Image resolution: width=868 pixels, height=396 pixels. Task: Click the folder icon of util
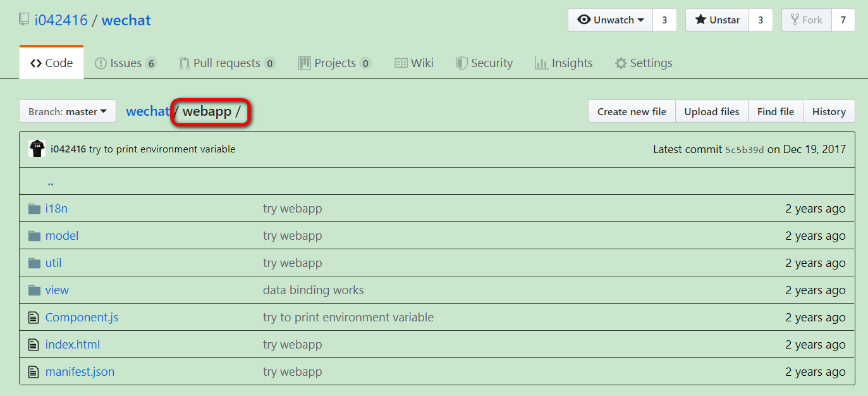(x=34, y=263)
